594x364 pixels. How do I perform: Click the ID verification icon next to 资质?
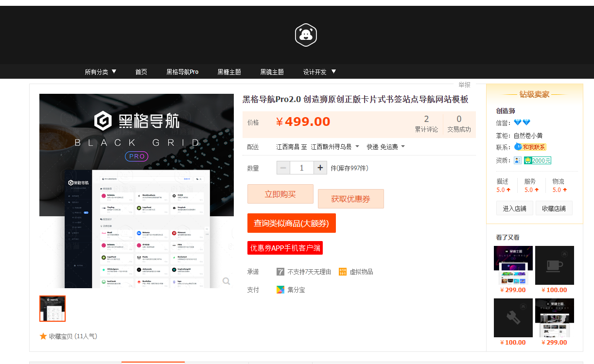pyautogui.click(x=518, y=160)
